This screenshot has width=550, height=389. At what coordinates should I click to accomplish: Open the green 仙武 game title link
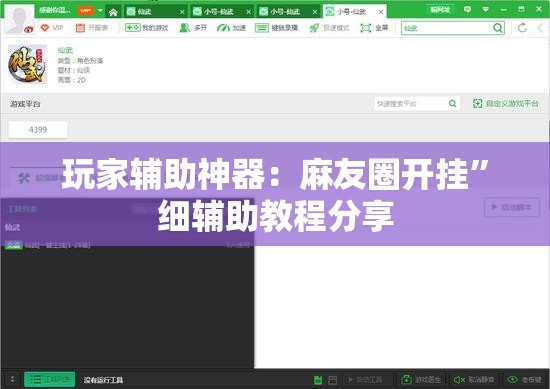tap(65, 50)
